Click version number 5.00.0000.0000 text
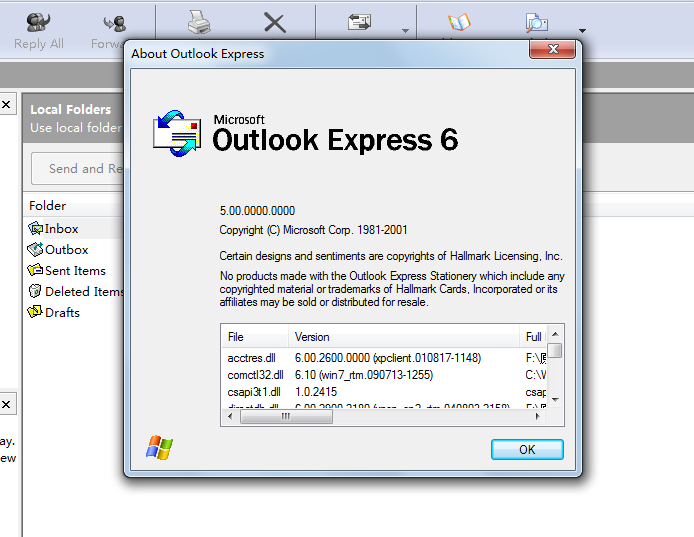The width and height of the screenshot is (694, 537). click(x=257, y=211)
